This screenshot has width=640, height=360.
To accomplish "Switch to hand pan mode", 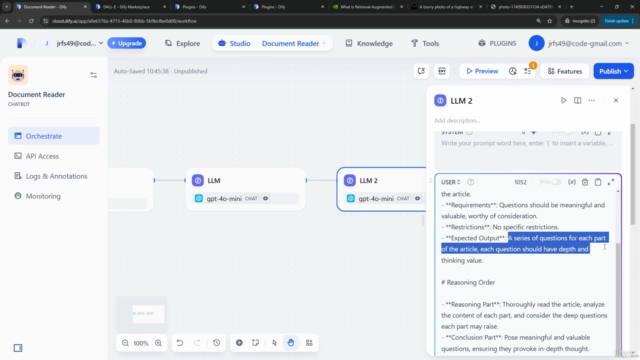I will [291, 343].
